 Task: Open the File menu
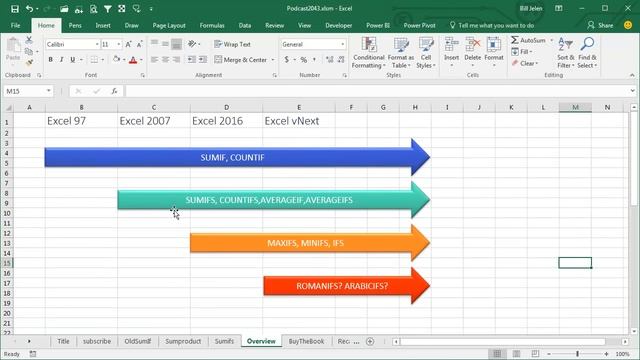16,25
